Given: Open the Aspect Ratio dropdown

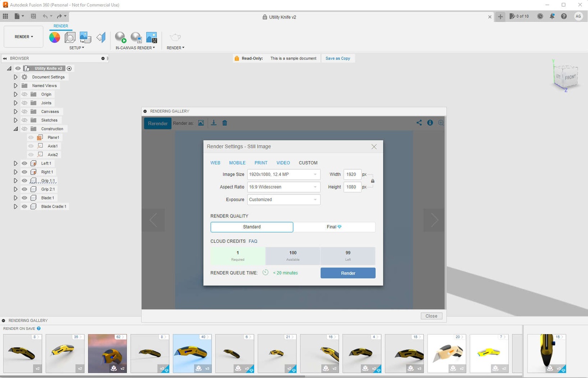Looking at the screenshot, I should point(284,187).
